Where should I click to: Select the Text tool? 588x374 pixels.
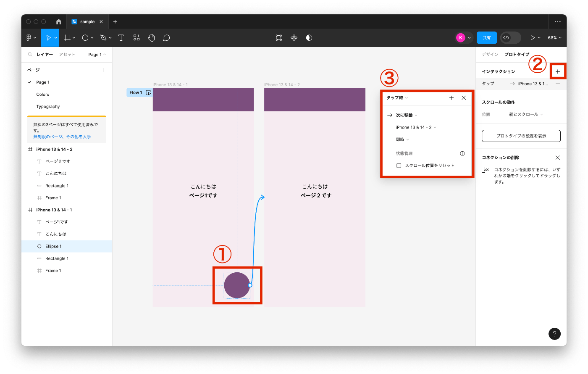(121, 38)
